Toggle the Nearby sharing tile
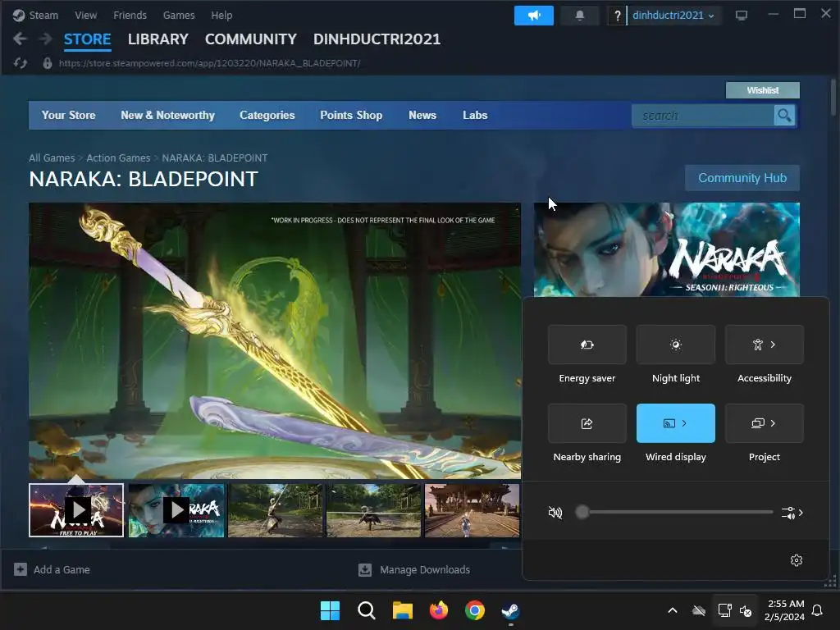Image resolution: width=840 pixels, height=630 pixels. 587,423
